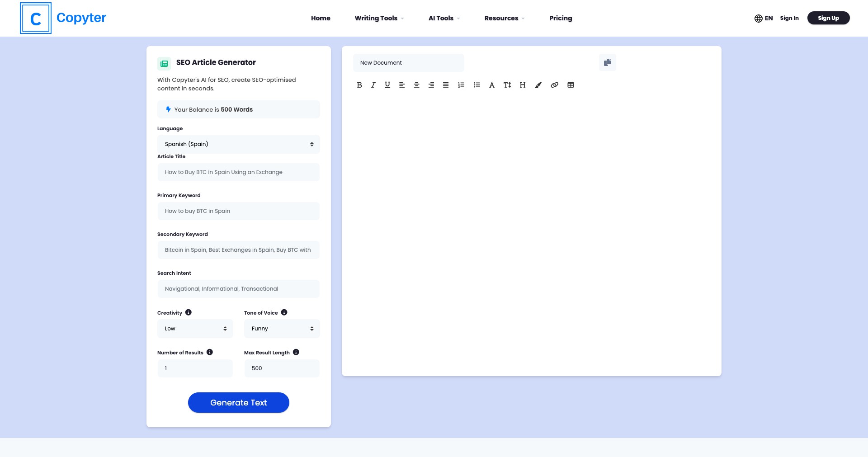Viewport: 868px width, 457px height.
Task: Open heading (H) format tool
Action: [x=523, y=85]
